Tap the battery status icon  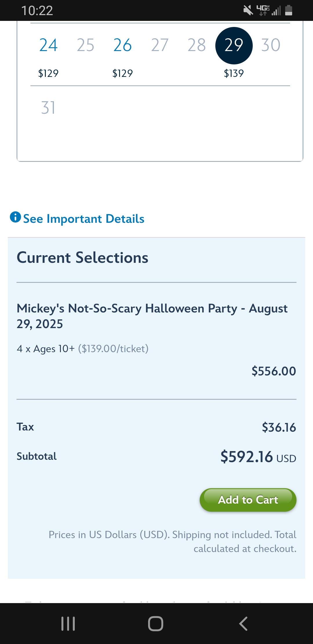(x=289, y=10)
